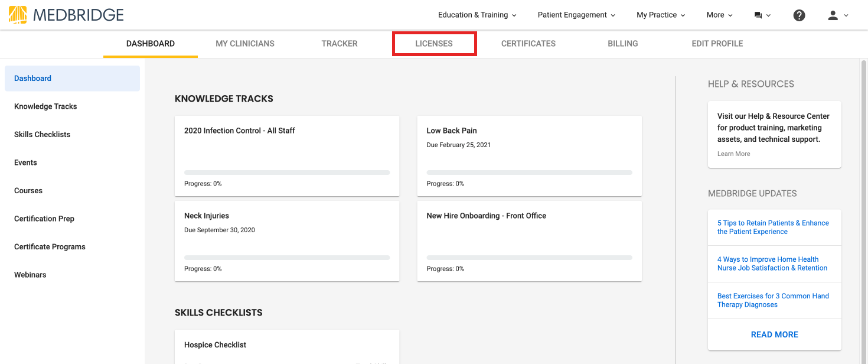The height and width of the screenshot is (364, 868).
Task: Select Dashboard in the left sidebar
Action: click(72, 79)
